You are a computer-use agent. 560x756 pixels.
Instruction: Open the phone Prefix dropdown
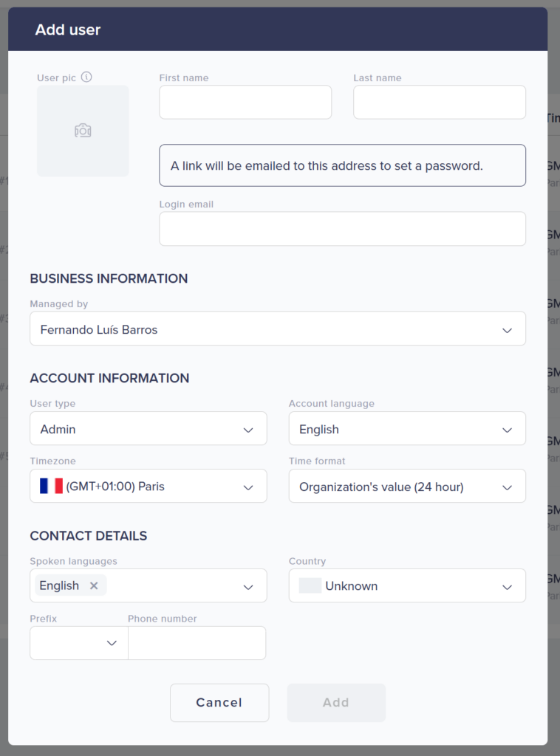tap(78, 643)
